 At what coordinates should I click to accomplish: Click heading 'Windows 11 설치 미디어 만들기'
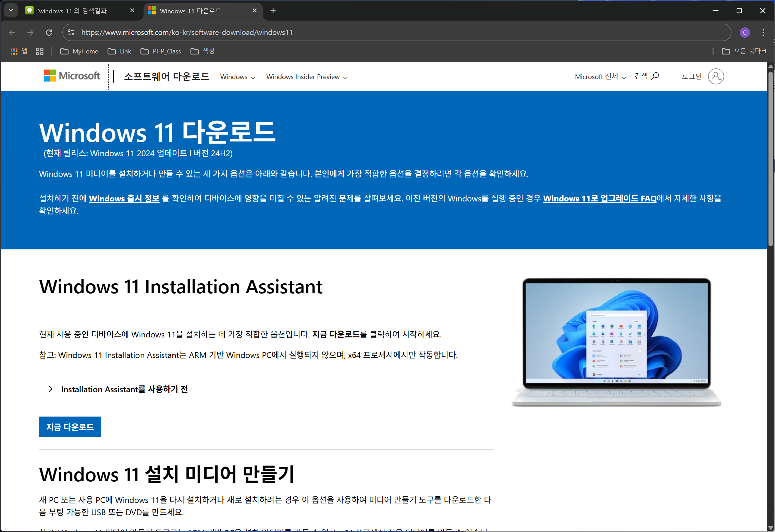(x=167, y=474)
